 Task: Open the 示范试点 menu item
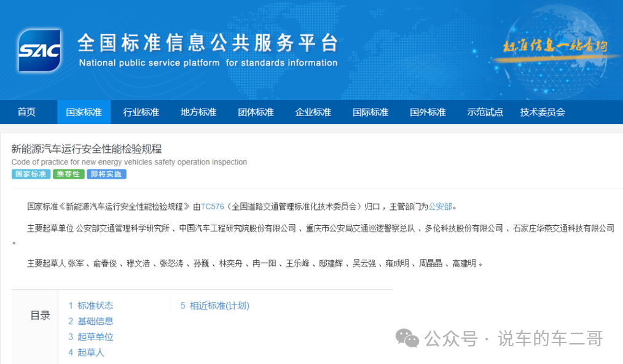(x=485, y=112)
